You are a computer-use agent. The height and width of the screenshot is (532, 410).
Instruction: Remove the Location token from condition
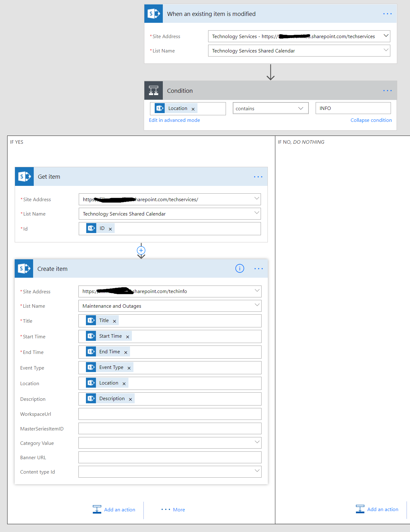tap(193, 109)
